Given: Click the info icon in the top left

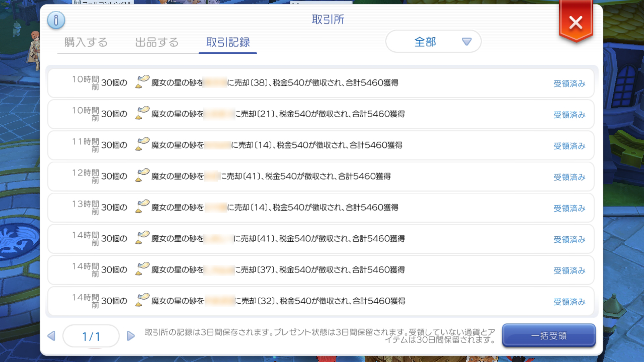Looking at the screenshot, I should (56, 20).
